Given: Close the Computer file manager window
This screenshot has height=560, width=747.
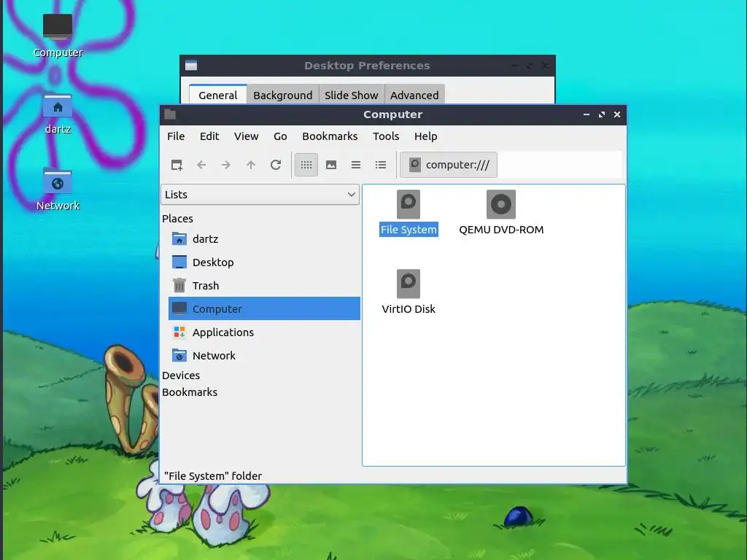Looking at the screenshot, I should point(617,114).
